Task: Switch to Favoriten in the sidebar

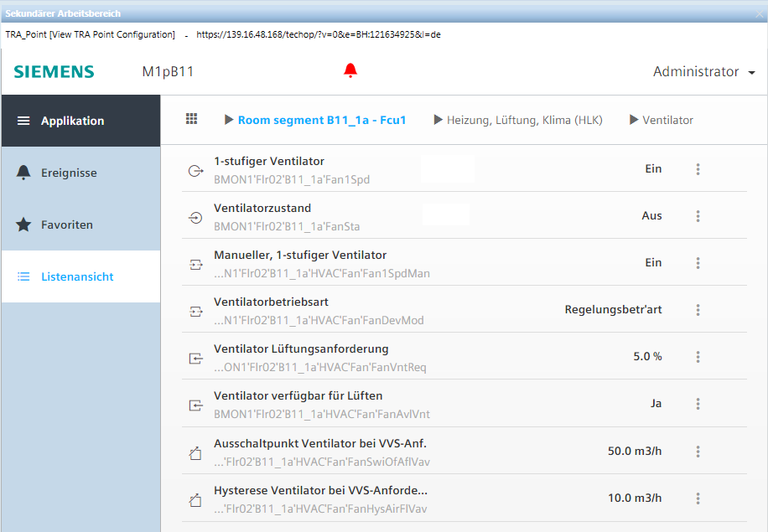Action: (66, 225)
